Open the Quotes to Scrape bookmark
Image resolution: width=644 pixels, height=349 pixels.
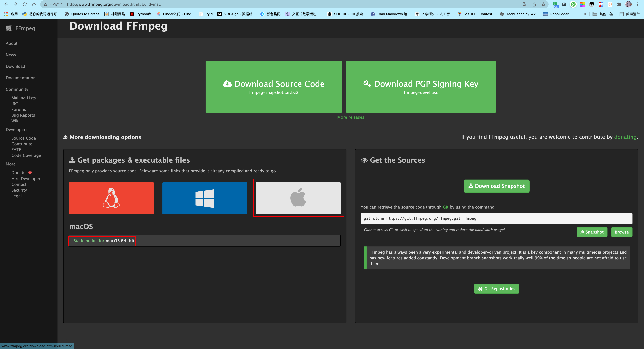82,14
